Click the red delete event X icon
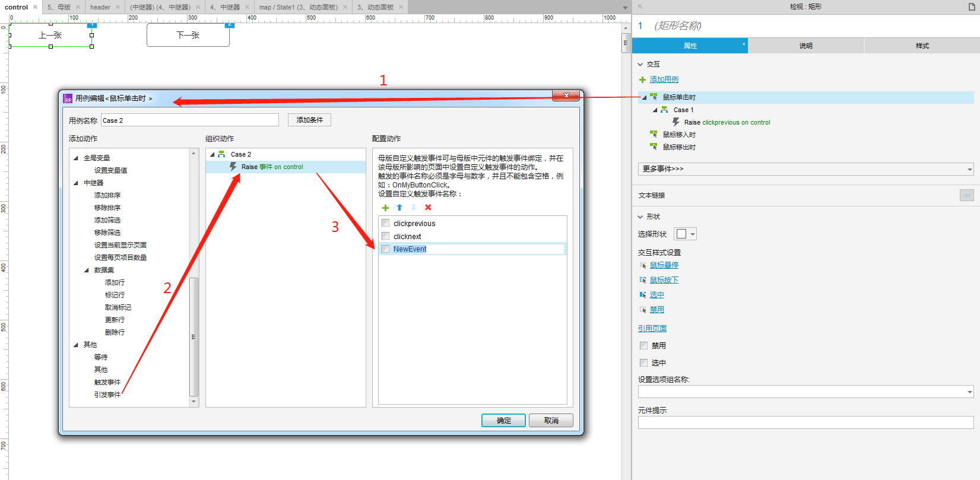Image resolution: width=980 pixels, height=480 pixels. (x=428, y=208)
